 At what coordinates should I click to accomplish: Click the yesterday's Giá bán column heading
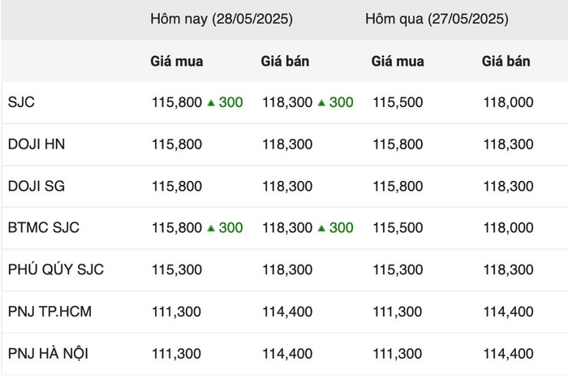pos(506,61)
